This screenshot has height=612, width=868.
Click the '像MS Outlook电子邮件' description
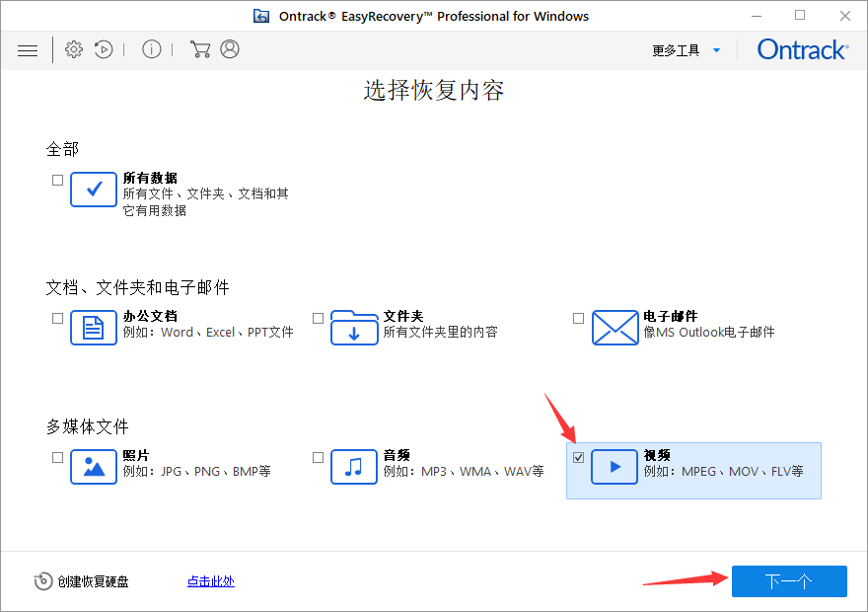709,332
